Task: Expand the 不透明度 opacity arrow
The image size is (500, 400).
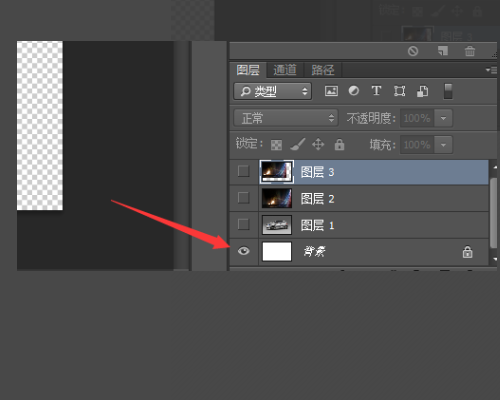Action: (x=443, y=118)
